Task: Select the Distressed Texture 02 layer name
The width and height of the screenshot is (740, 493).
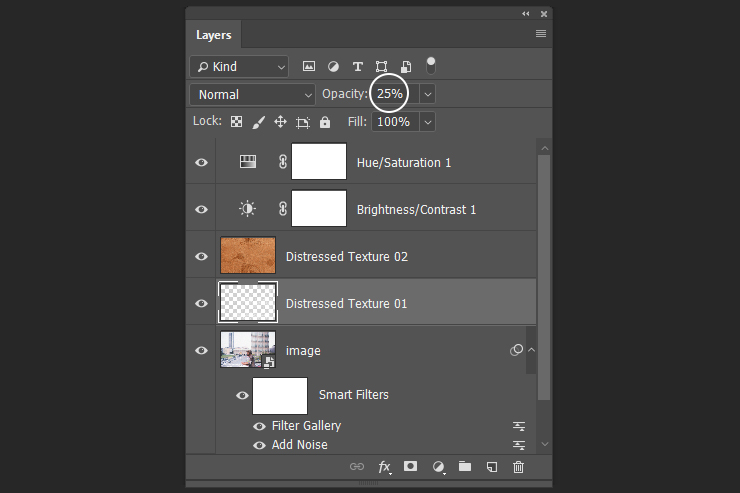Action: 347,257
